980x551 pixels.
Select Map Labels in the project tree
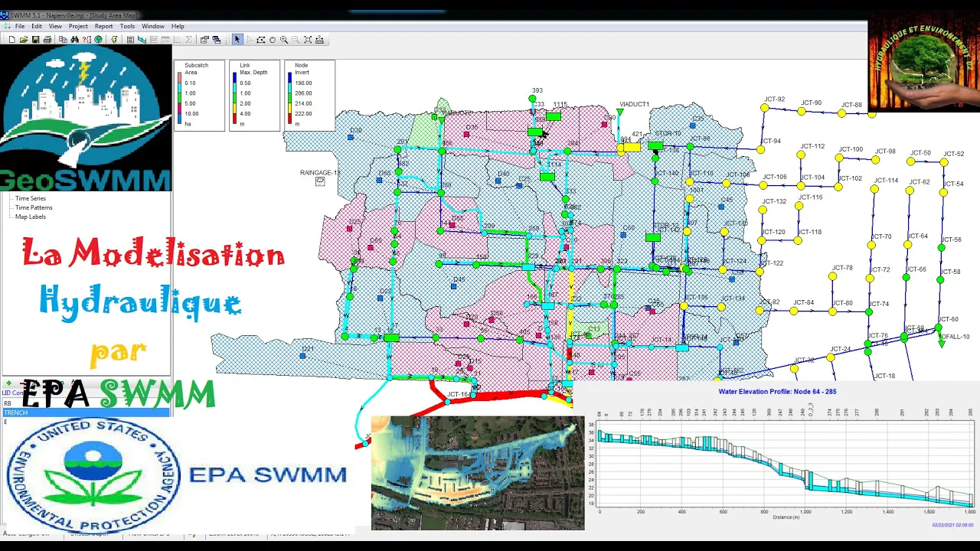[x=31, y=217]
